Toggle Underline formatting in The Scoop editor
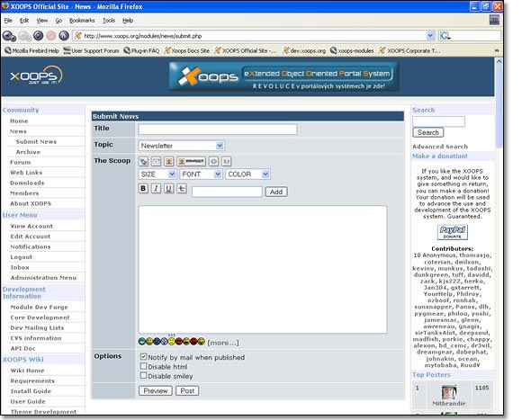This screenshot has width=522, height=420. coord(169,189)
